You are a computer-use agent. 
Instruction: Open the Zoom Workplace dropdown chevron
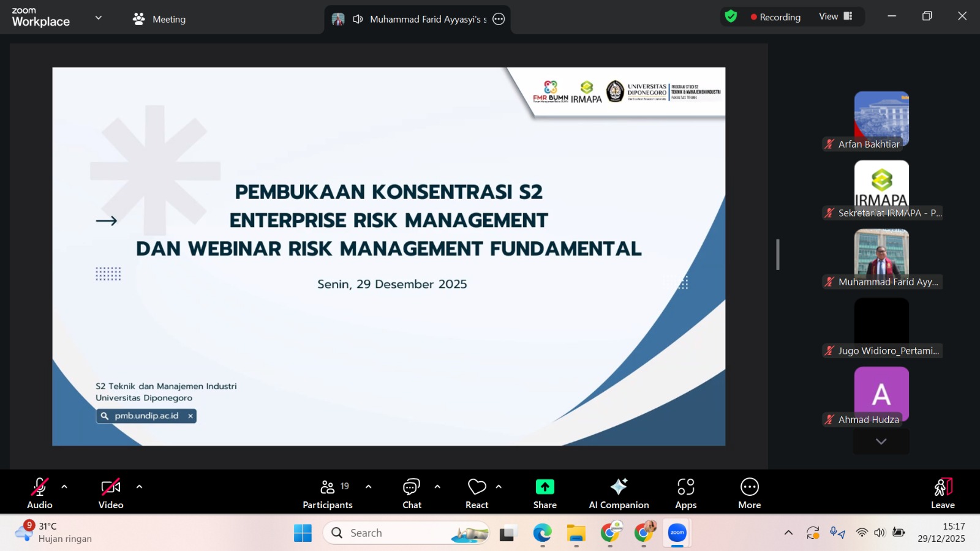tap(99, 18)
